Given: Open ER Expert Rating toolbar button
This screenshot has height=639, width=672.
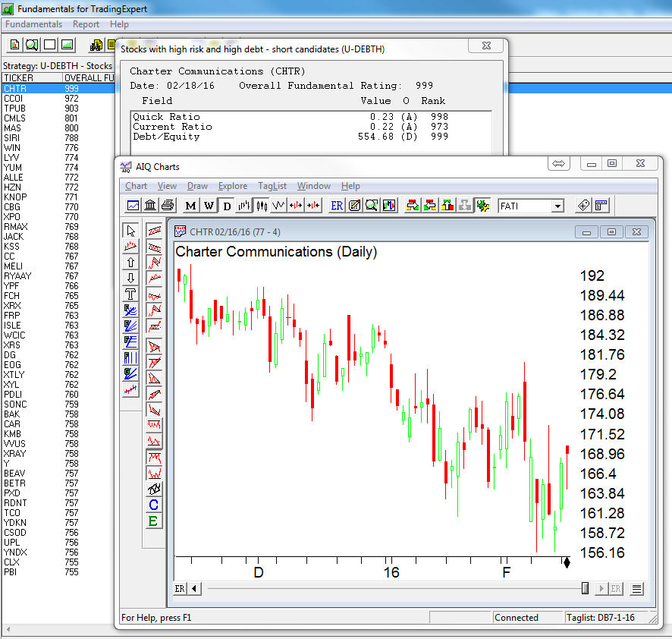Looking at the screenshot, I should click(337, 206).
